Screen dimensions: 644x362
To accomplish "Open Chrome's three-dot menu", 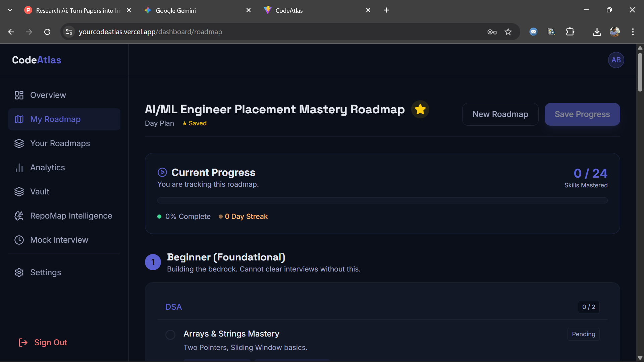I will click(x=633, y=32).
